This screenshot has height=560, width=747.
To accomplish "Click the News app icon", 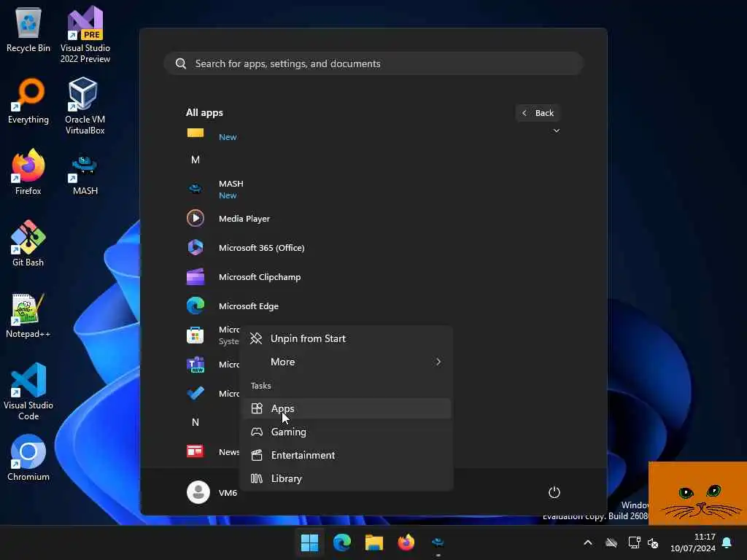I will (x=196, y=451).
